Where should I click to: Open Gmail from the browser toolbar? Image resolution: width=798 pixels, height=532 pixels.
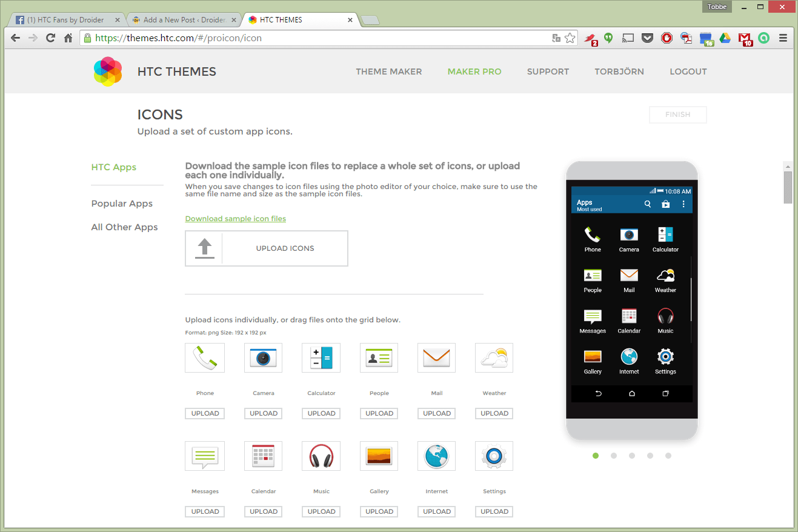coord(745,38)
